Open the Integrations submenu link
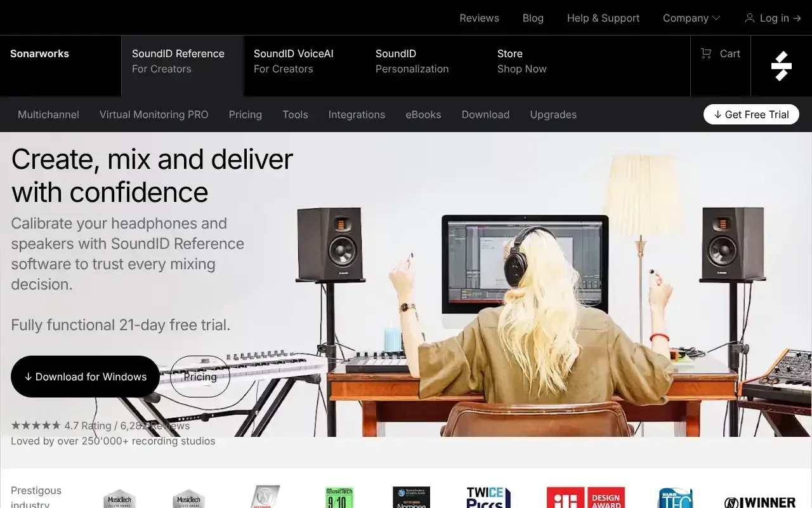Viewport: 812px width, 508px height. tap(357, 114)
